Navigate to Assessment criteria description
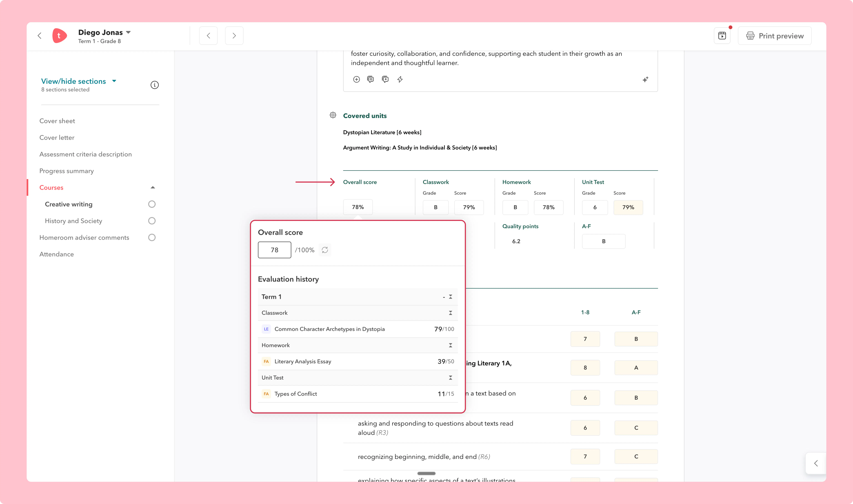The width and height of the screenshot is (853, 504). tap(86, 154)
